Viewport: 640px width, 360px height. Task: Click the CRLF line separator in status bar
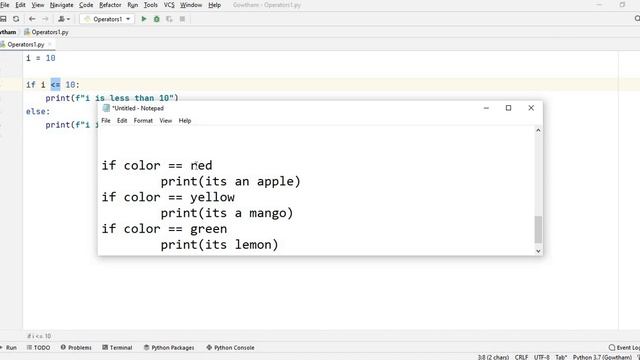coord(521,357)
